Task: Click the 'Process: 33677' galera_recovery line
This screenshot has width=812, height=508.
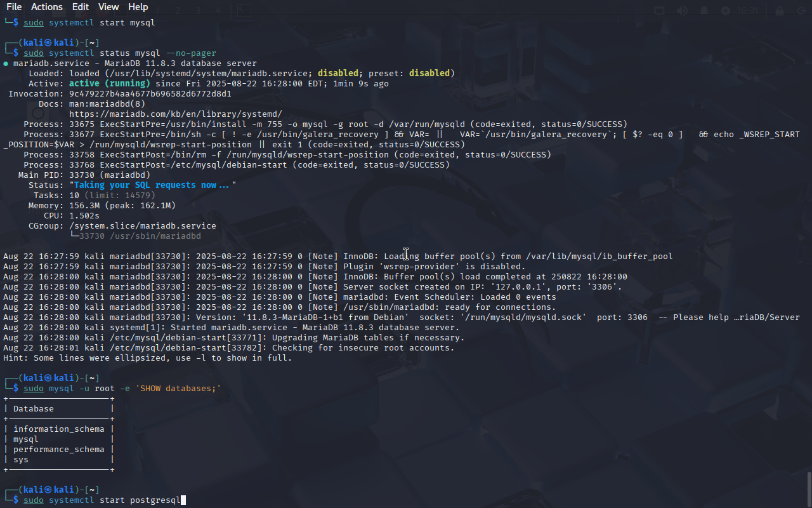Action: click(x=402, y=140)
